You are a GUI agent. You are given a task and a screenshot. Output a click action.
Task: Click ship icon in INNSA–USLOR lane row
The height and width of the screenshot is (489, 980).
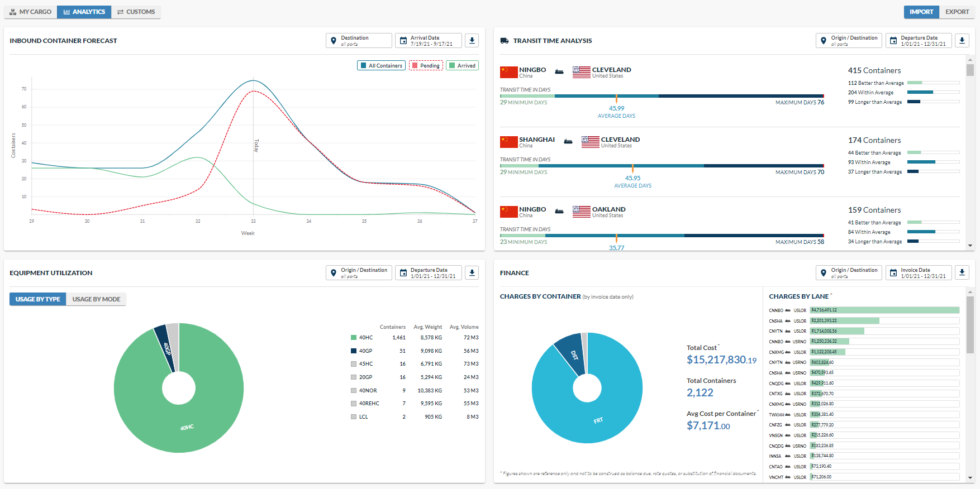click(x=788, y=456)
